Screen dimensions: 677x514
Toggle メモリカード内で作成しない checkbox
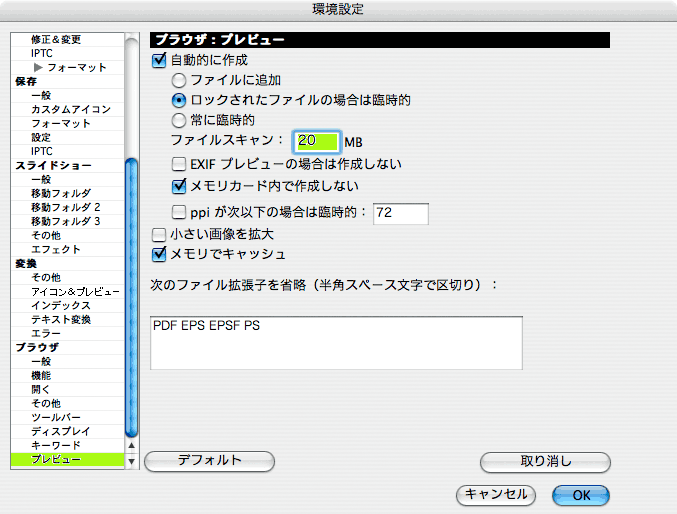point(179,186)
